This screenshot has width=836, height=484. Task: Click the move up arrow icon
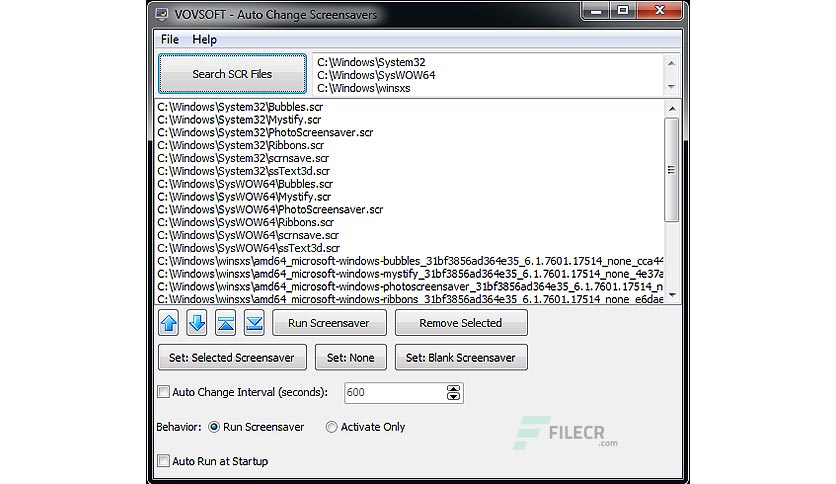(x=169, y=323)
